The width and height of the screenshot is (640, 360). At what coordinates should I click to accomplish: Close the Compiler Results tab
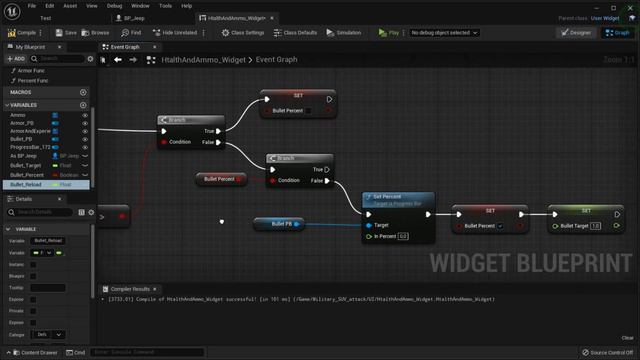[x=155, y=289]
